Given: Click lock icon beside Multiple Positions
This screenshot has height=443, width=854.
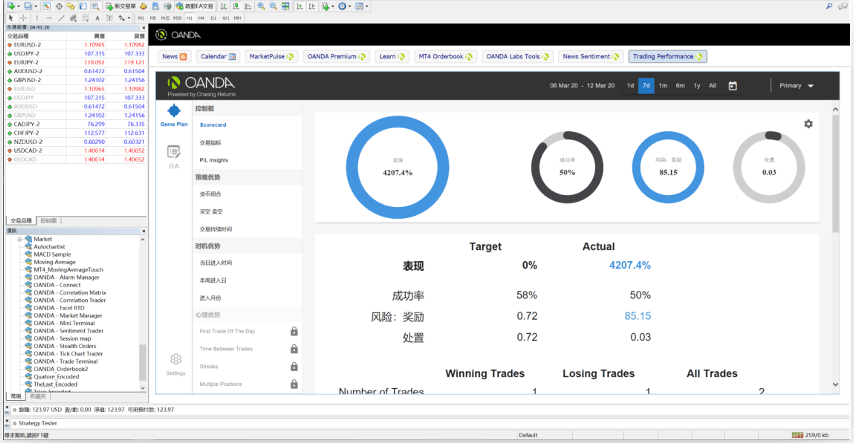Looking at the screenshot, I should point(294,384).
